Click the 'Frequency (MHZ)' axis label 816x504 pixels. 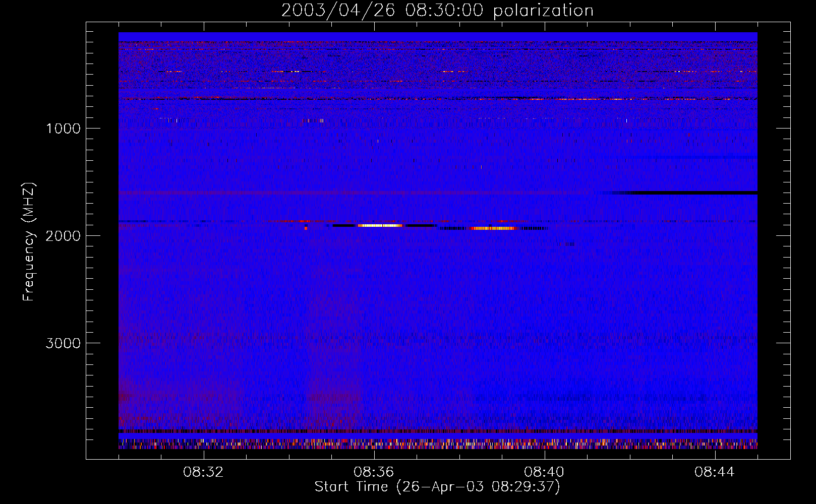[x=29, y=242]
